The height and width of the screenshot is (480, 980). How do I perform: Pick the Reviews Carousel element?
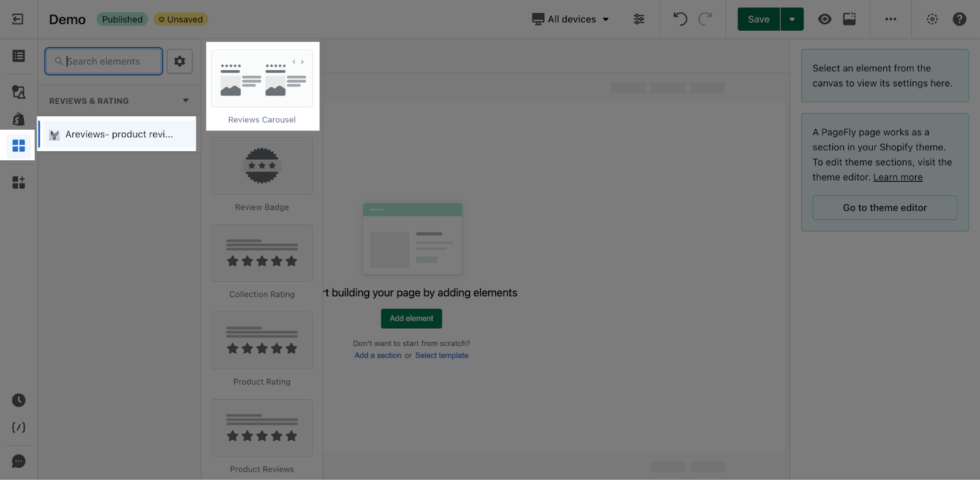(262, 86)
